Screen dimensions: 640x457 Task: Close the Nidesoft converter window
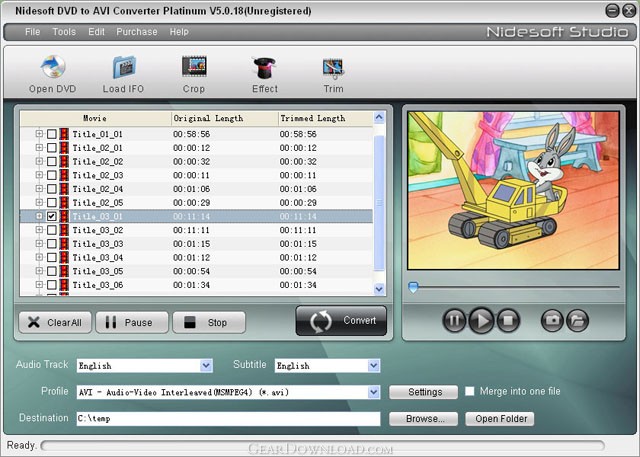coord(629,11)
